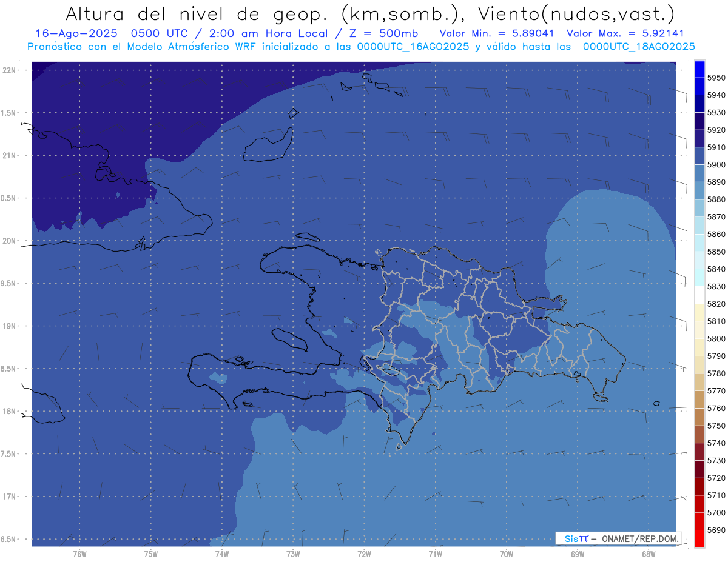
Task: Click the 73W longitude label
Action: (x=293, y=554)
